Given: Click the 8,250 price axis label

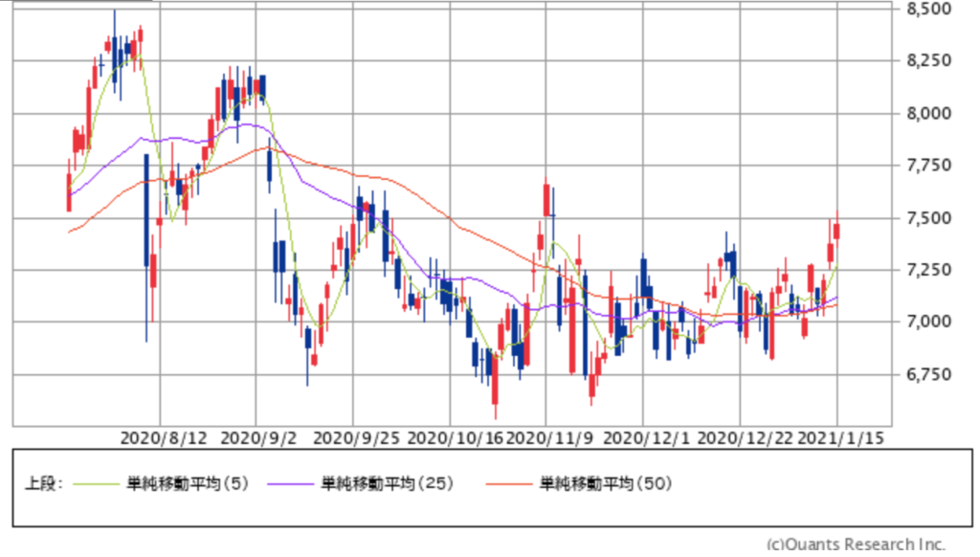Looking at the screenshot, I should click(928, 60).
